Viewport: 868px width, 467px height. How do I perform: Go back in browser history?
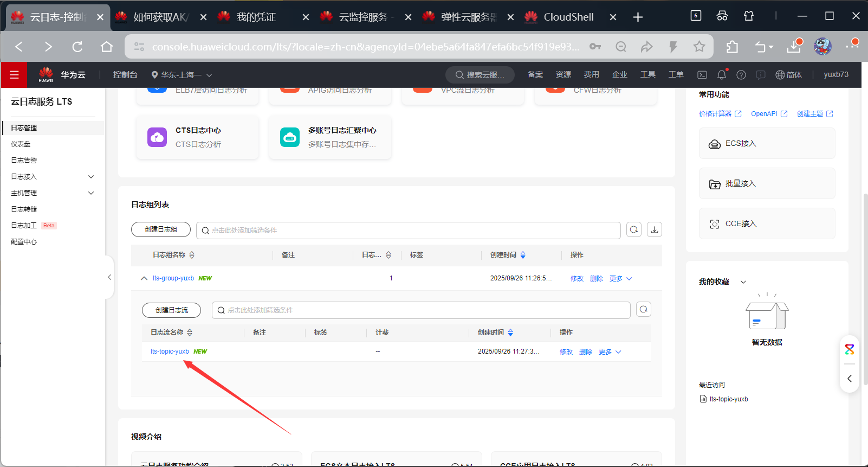click(x=19, y=47)
